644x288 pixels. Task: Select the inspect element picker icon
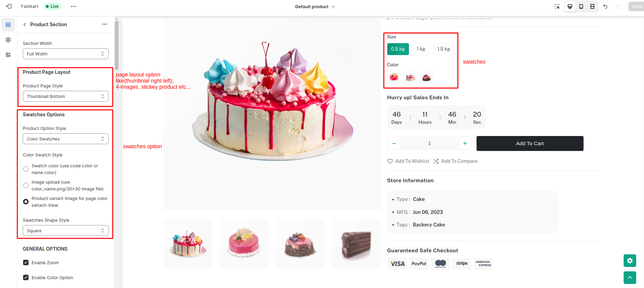tap(557, 6)
